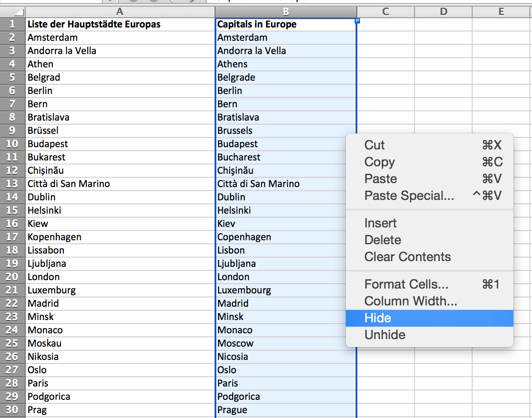The height and width of the screenshot is (418, 532).
Task: Choose Delete from the context menu
Action: click(x=383, y=240)
